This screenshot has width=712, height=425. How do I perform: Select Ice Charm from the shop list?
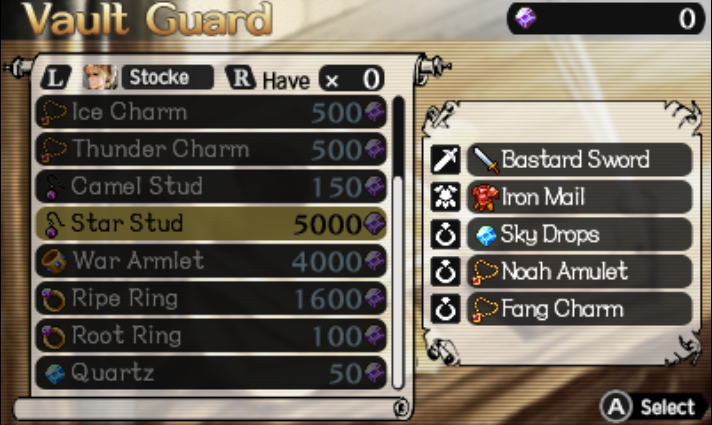pyautogui.click(x=211, y=112)
